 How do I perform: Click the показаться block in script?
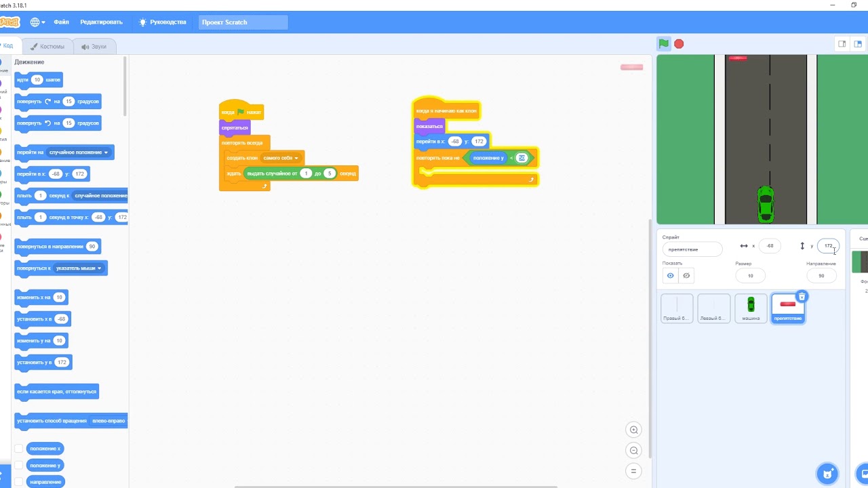tap(429, 126)
